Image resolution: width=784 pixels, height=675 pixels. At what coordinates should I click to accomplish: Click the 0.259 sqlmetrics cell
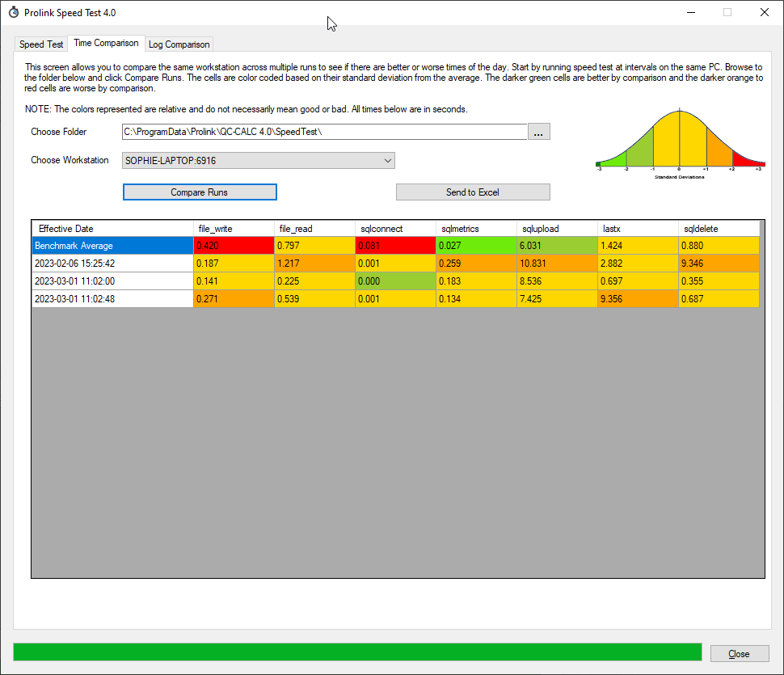(477, 264)
